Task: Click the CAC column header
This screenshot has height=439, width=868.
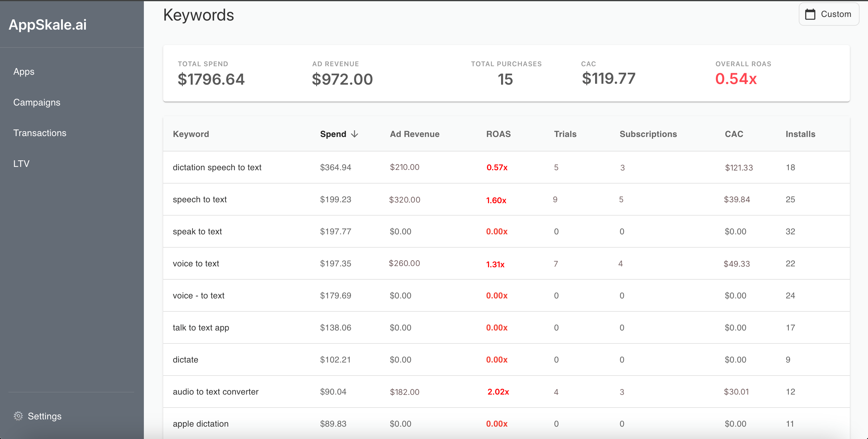Action: 734,134
